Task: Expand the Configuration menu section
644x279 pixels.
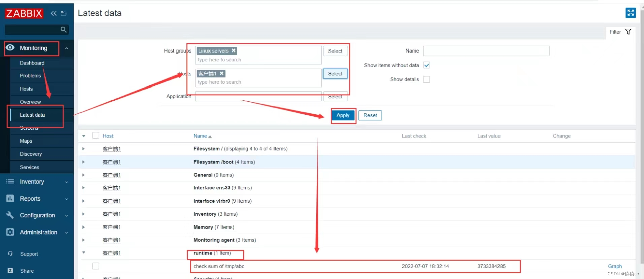Action: (x=67, y=216)
